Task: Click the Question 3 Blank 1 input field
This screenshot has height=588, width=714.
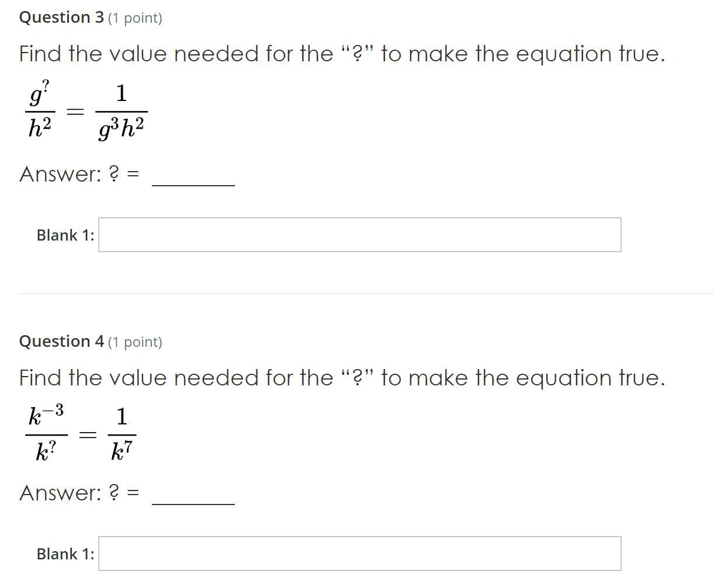Action: tap(359, 235)
